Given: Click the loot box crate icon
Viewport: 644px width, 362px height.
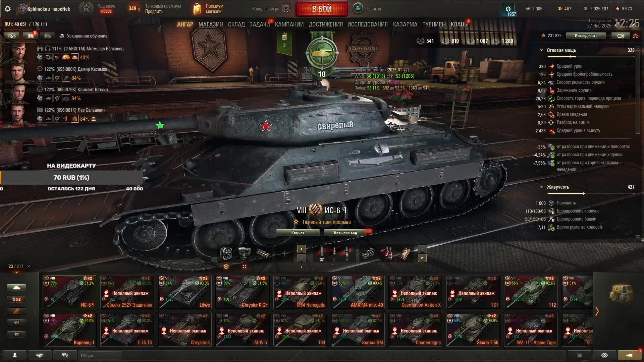Looking at the screenshot, I should 621,293.
